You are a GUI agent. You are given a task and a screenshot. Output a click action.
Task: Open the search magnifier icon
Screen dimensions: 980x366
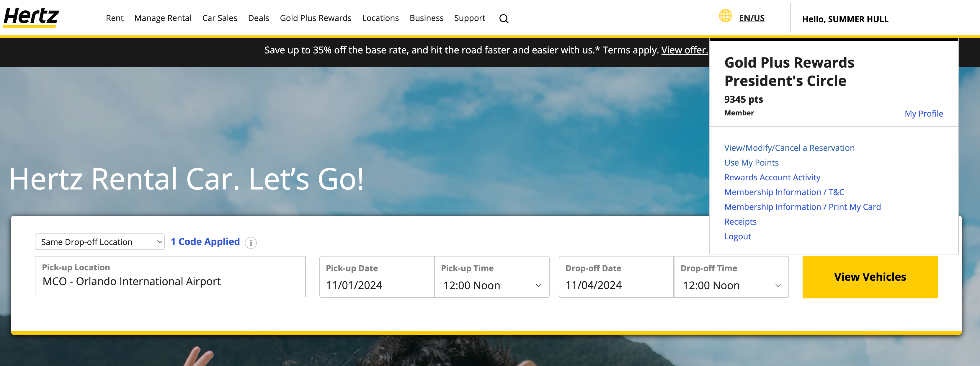504,19
